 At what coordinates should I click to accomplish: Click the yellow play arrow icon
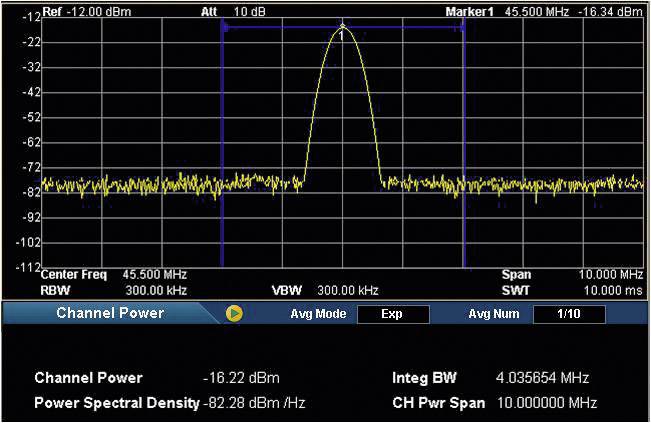pyautogui.click(x=234, y=314)
